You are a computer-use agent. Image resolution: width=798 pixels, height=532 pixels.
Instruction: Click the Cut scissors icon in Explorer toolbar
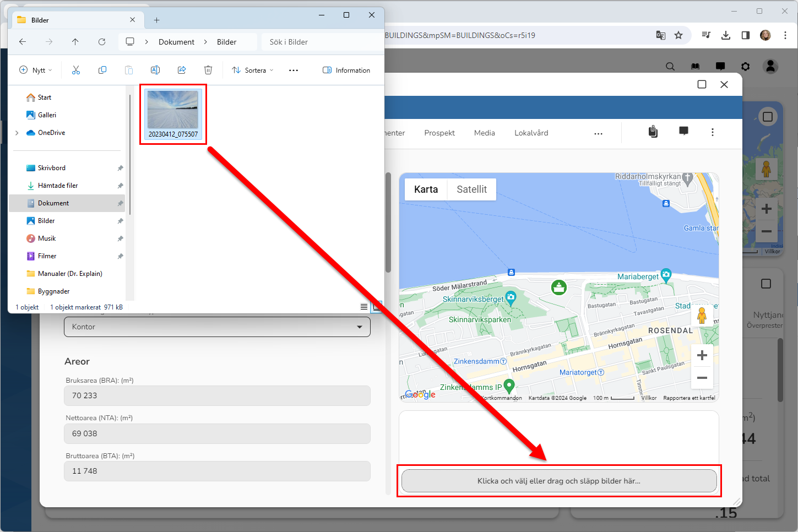click(x=76, y=70)
